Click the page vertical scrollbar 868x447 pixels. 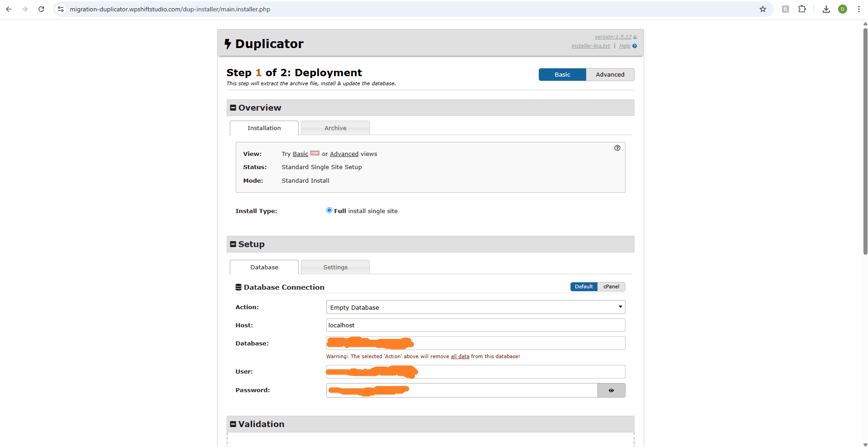(x=865, y=141)
